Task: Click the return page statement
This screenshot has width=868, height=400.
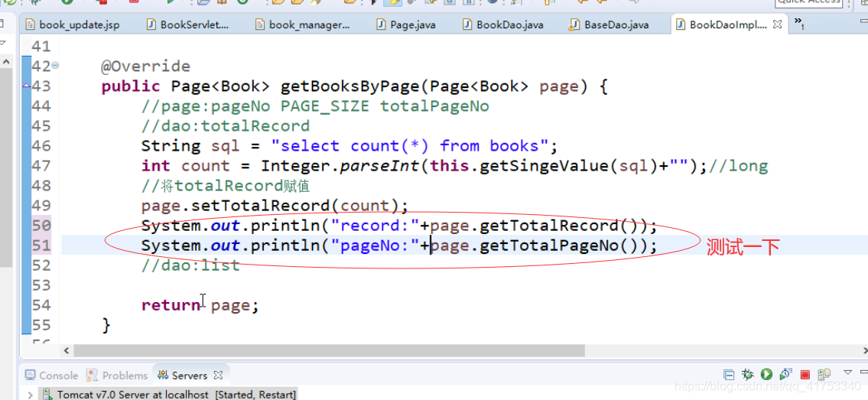Action: point(200,305)
